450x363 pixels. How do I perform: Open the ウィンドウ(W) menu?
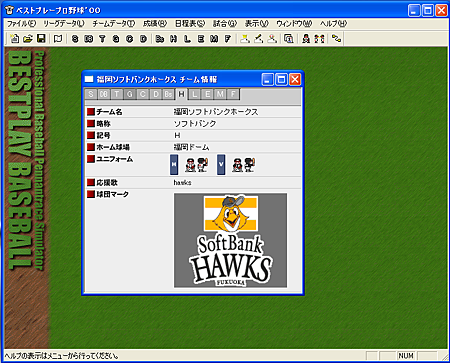[x=294, y=24]
